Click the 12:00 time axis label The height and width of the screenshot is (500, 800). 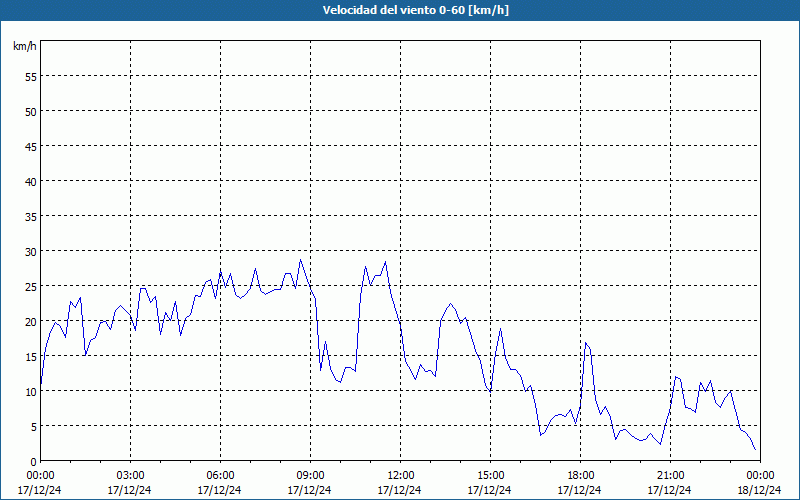coord(401,476)
